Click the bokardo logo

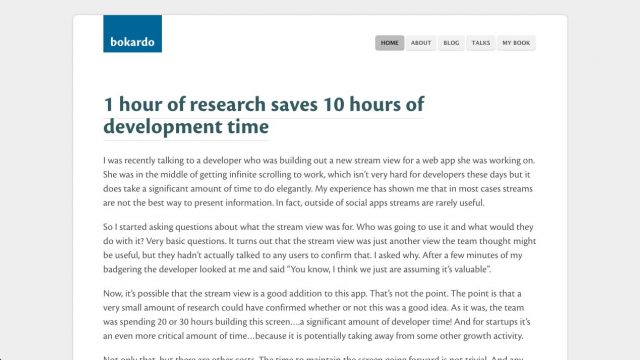[x=132, y=33]
